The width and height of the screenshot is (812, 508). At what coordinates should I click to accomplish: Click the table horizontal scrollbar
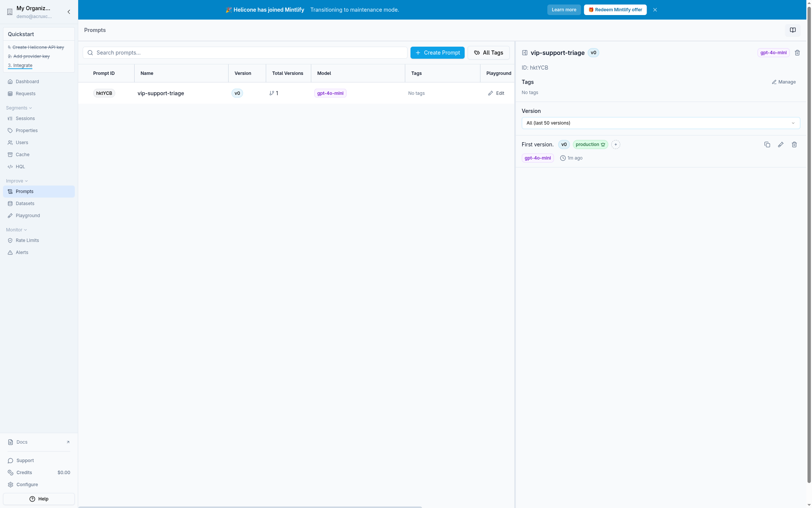tap(250, 507)
